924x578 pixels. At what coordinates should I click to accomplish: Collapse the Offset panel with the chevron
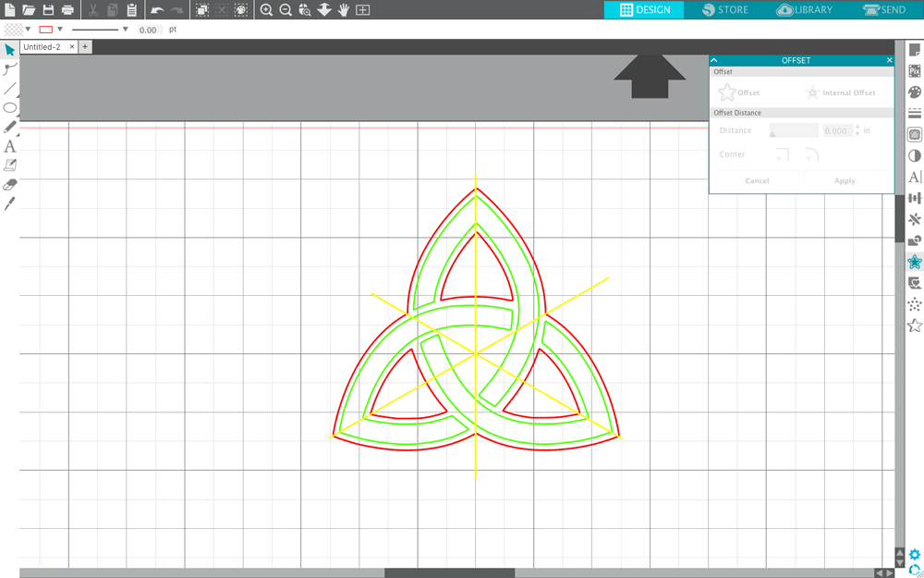click(x=714, y=60)
